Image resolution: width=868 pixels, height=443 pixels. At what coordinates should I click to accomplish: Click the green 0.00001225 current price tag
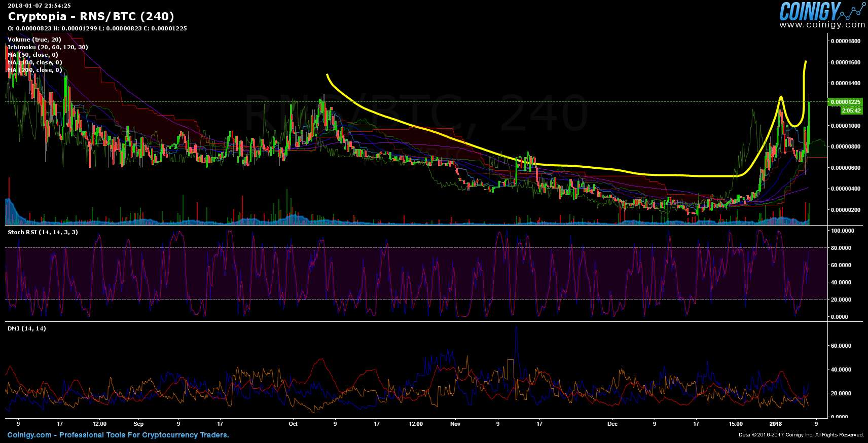(845, 102)
